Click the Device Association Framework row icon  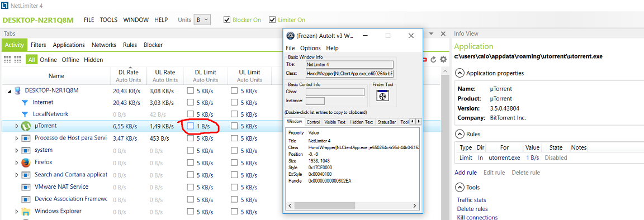point(26,199)
